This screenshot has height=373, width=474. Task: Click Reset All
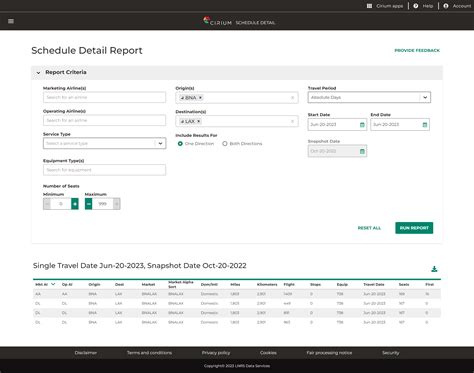pos(369,228)
